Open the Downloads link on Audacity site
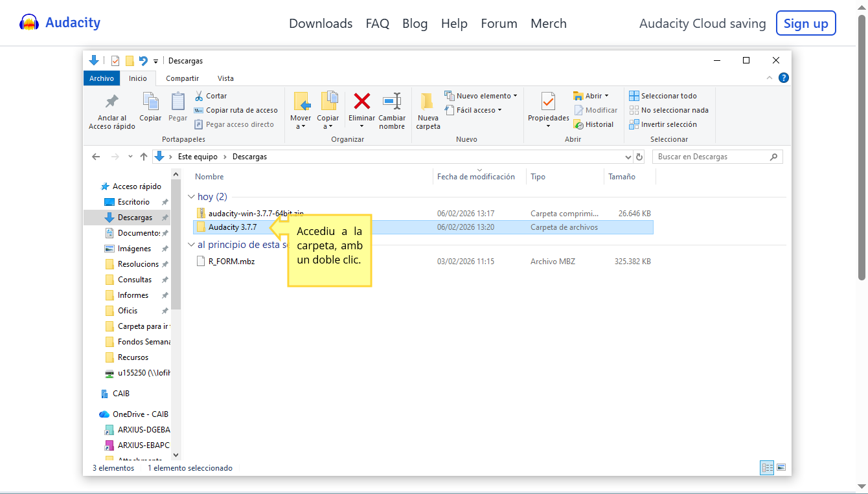The height and width of the screenshot is (494, 868). coord(321,23)
